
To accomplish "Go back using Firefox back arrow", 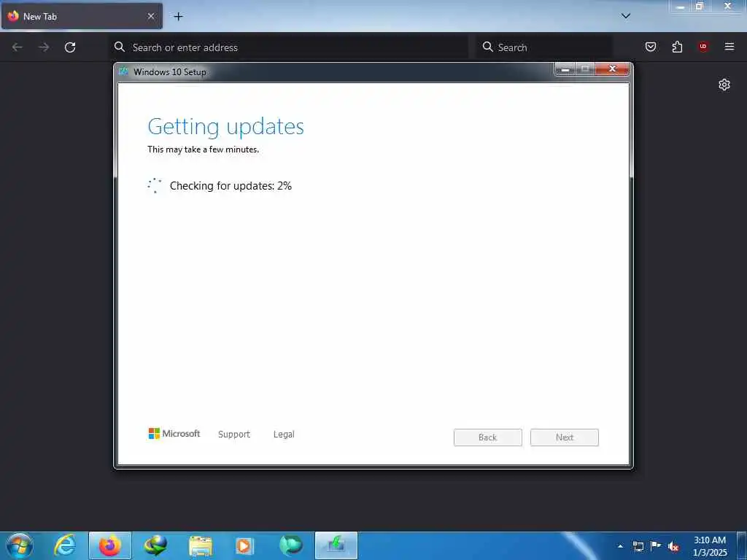I will pyautogui.click(x=18, y=47).
